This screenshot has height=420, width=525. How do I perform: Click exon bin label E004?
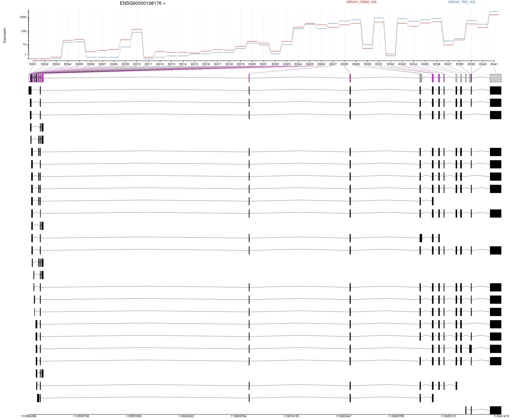tap(68, 64)
